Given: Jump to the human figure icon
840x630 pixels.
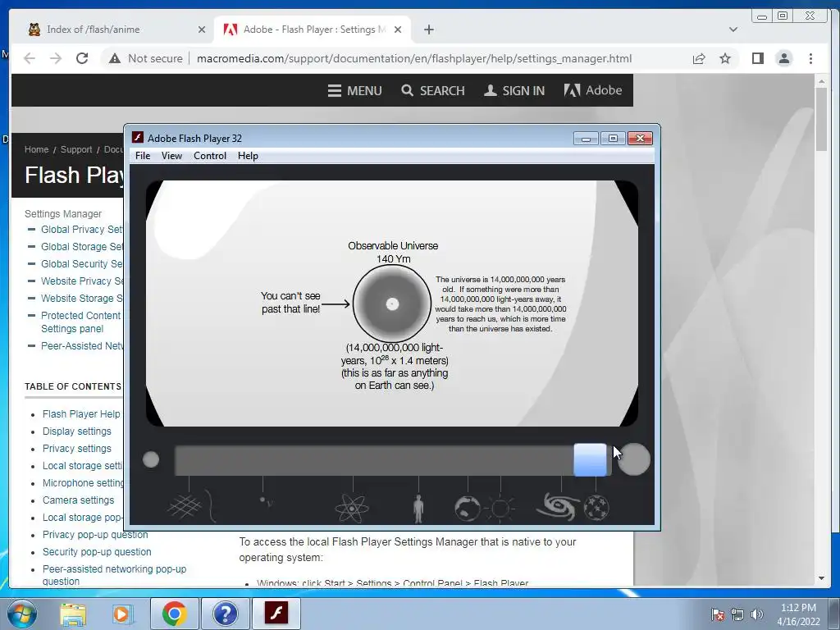Looking at the screenshot, I should (x=418, y=509).
